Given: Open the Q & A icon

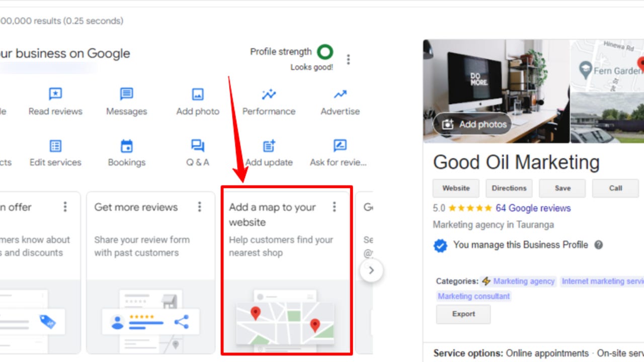Looking at the screenshot, I should pos(198,146).
